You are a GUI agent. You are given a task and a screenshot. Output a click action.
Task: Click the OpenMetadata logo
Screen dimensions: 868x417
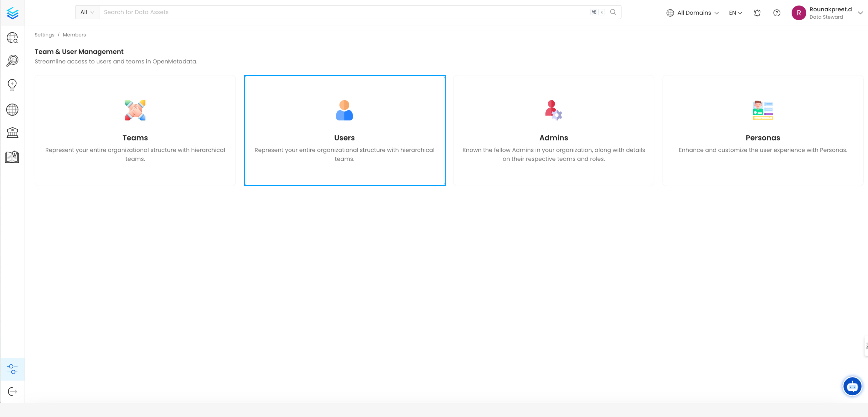click(x=12, y=13)
